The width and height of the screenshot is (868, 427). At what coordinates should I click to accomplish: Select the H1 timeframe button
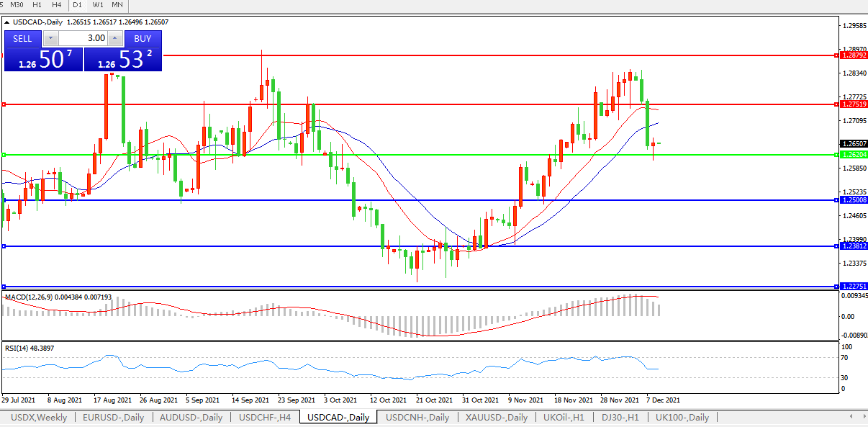click(x=37, y=5)
